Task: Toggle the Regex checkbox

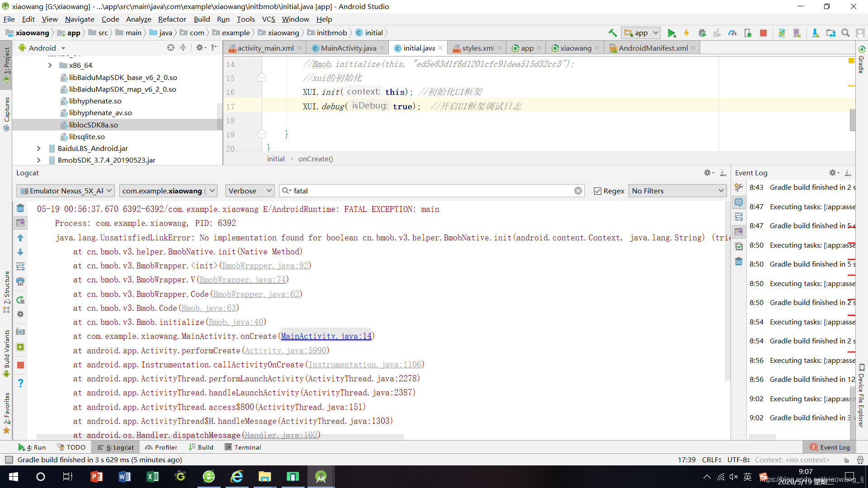Action: [x=598, y=191]
